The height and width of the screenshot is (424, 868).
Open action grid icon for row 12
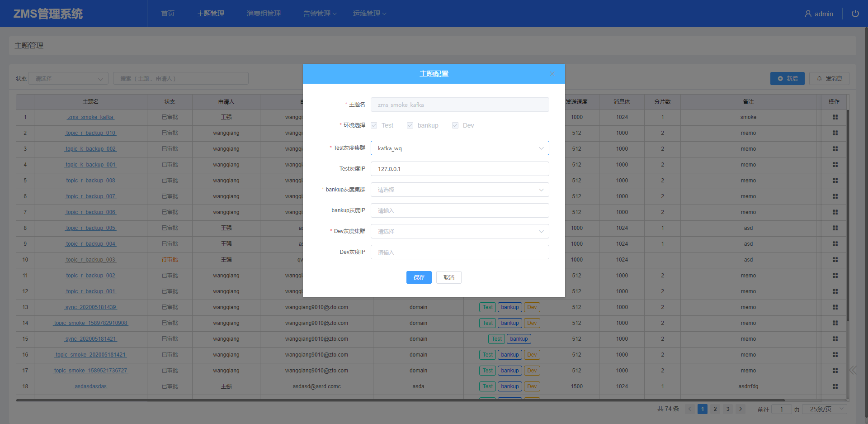tap(835, 291)
